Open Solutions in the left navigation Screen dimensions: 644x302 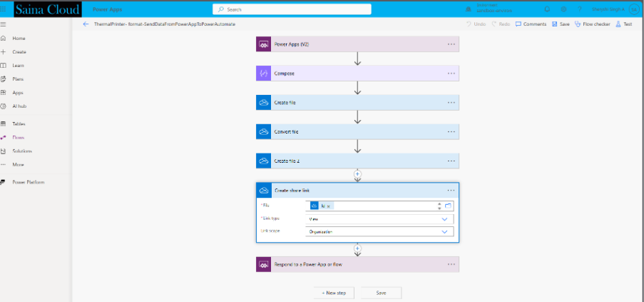pyautogui.click(x=21, y=151)
